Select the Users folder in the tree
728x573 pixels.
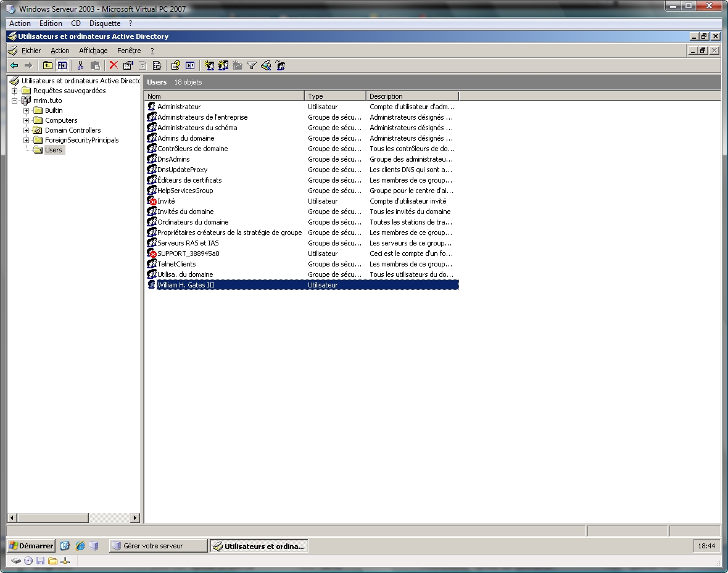tap(54, 150)
